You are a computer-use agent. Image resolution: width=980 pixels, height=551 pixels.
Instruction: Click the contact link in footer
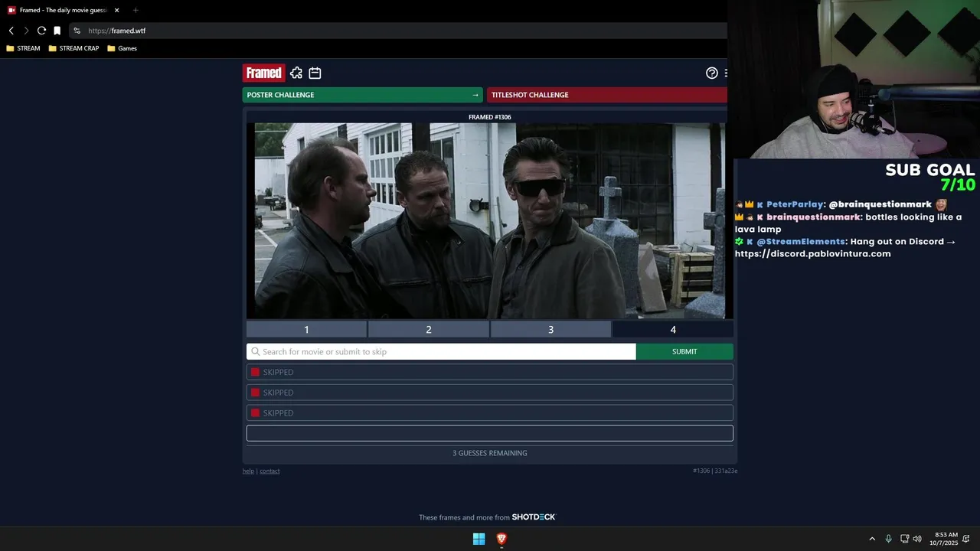[269, 471]
